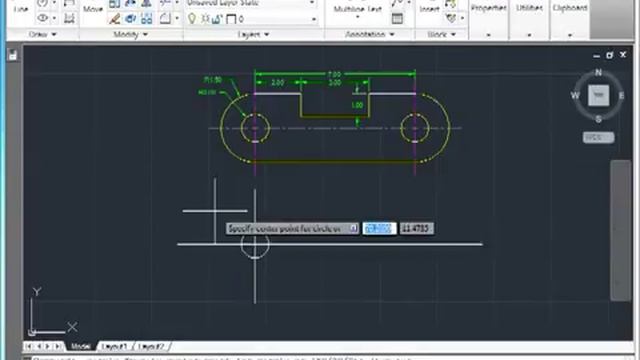Click the Multiline Text tool
640x360 pixels.
[x=358, y=9]
